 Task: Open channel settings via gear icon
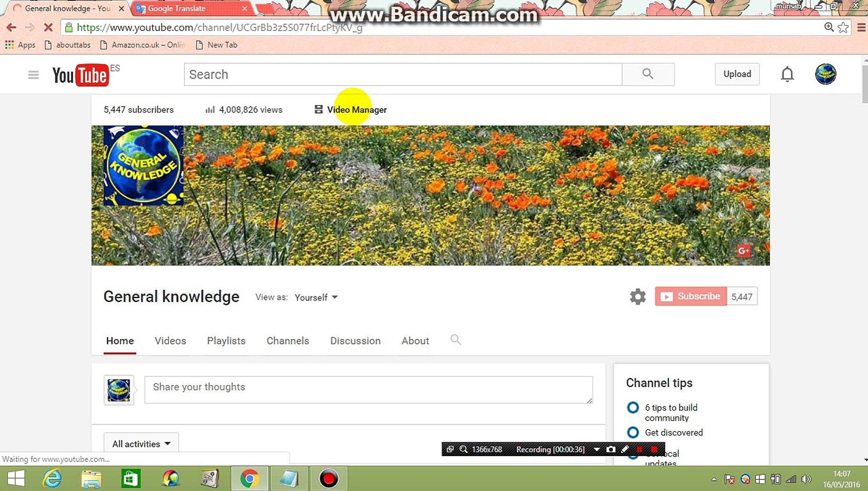[x=637, y=296]
